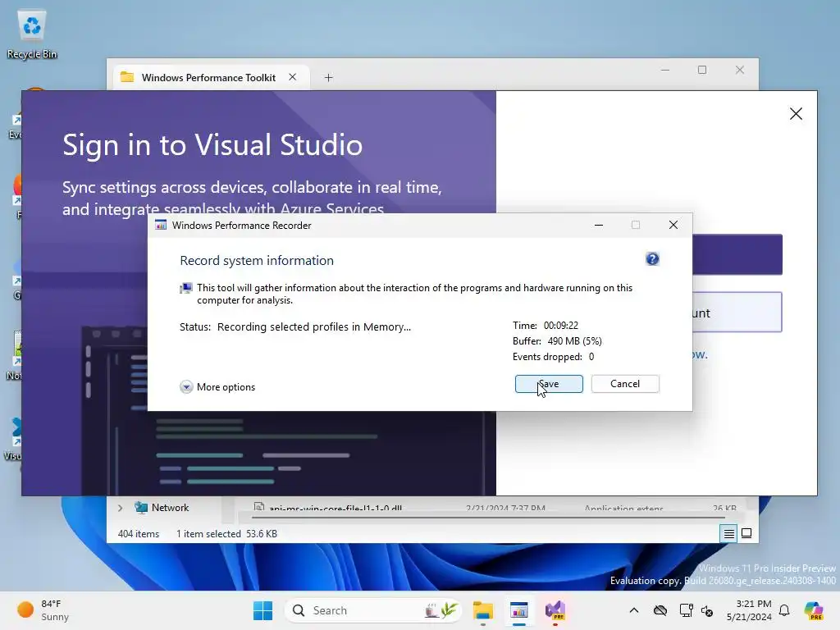This screenshot has height=630, width=840.
Task: Expand More options in Performance Recorder
Action: 217,387
